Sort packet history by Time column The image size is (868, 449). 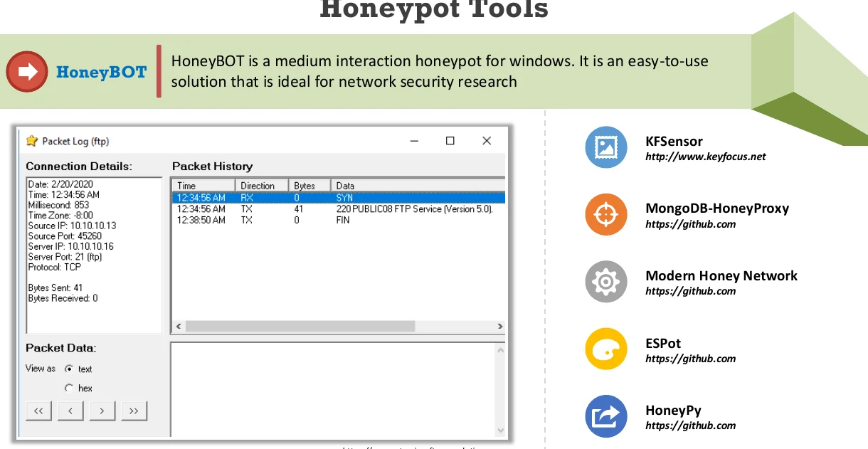[203, 186]
